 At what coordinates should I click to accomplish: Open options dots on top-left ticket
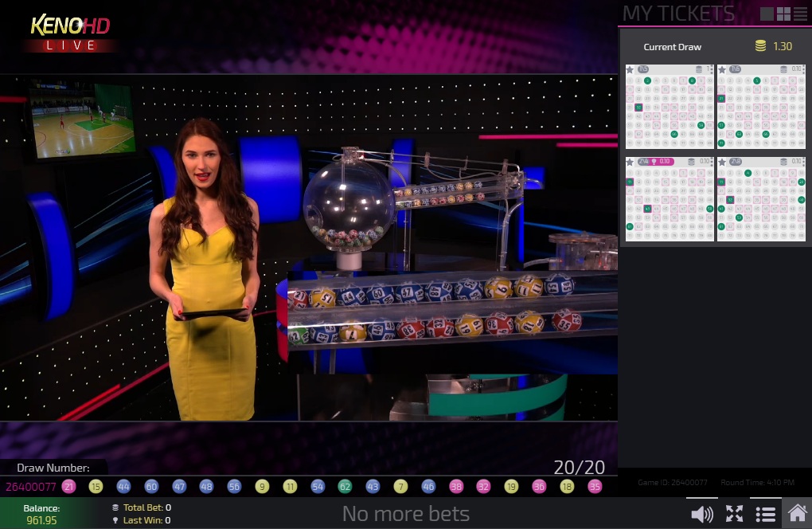[x=711, y=69]
